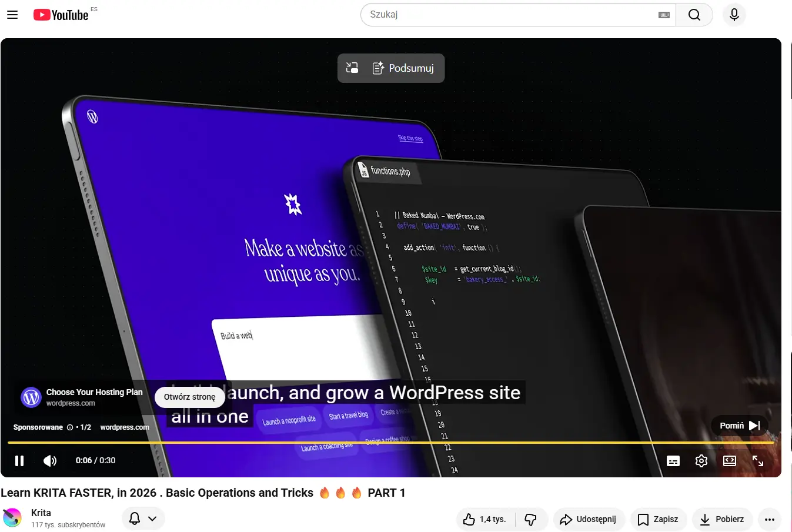The image size is (792, 532).
Task: Open the on-screen keyboard icon in search
Action: click(664, 15)
